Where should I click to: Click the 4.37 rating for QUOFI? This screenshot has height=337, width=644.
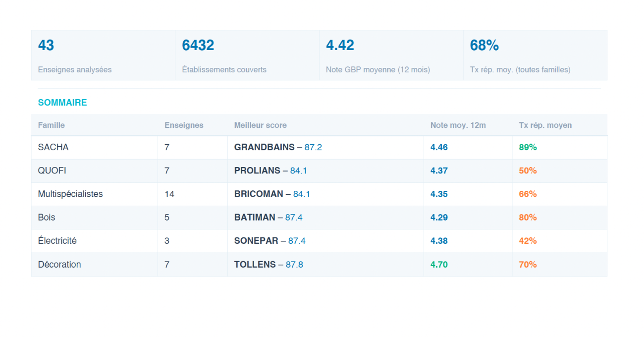[439, 170]
